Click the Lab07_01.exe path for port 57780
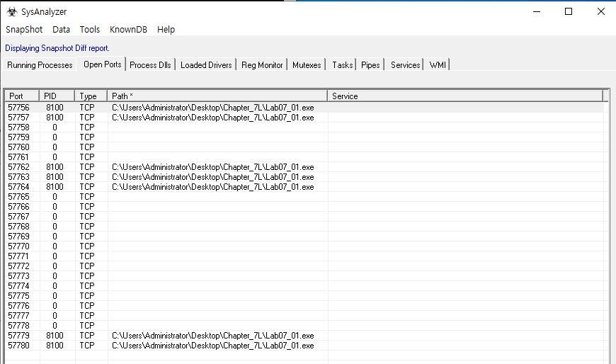616x364 pixels. click(213, 346)
